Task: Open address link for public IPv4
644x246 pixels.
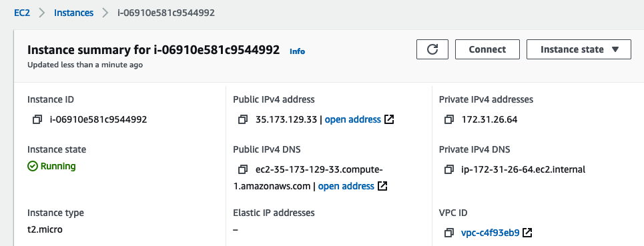Action: (x=353, y=120)
